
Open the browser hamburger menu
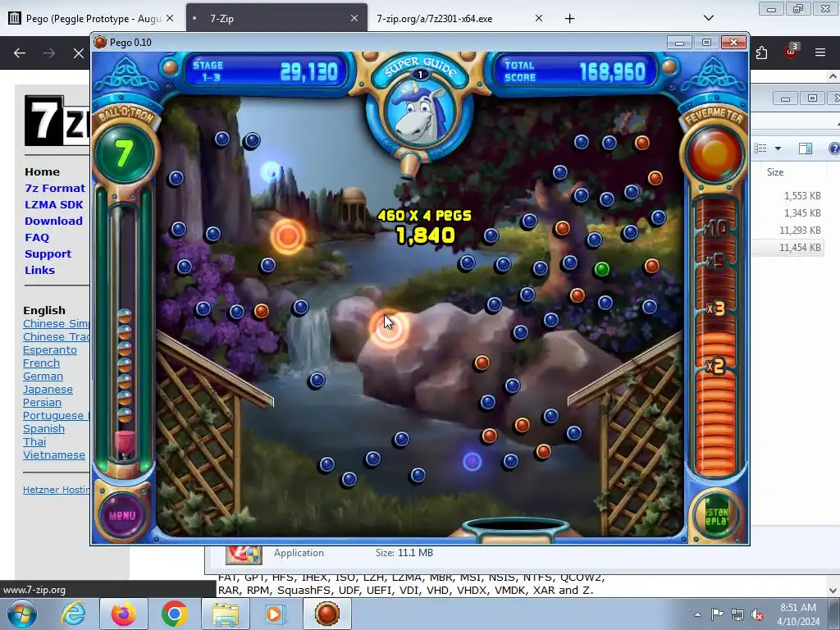pos(819,52)
